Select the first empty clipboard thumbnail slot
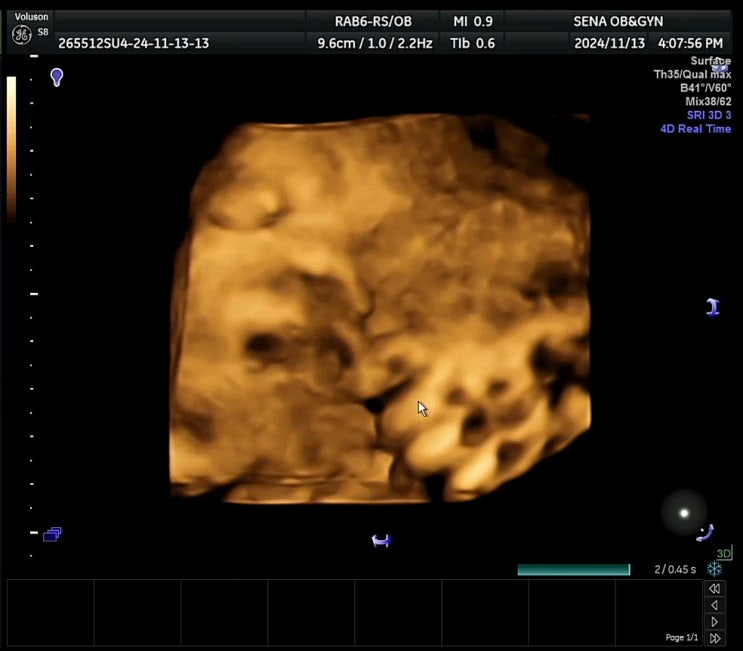743x651 pixels. 50,610
